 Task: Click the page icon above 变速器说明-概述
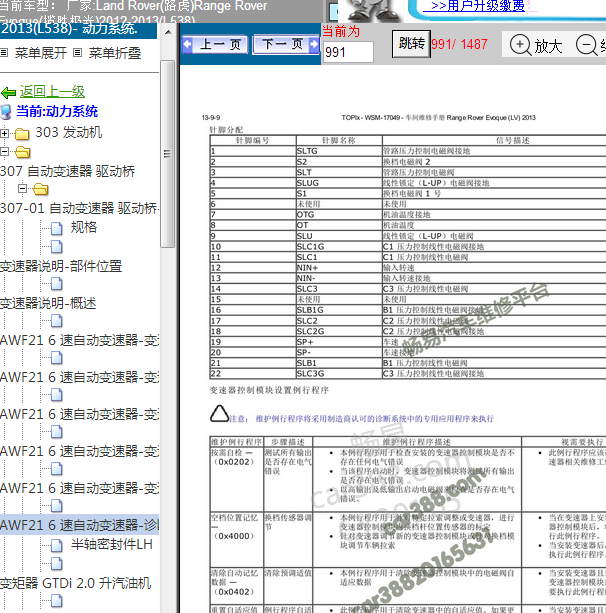pos(57,284)
